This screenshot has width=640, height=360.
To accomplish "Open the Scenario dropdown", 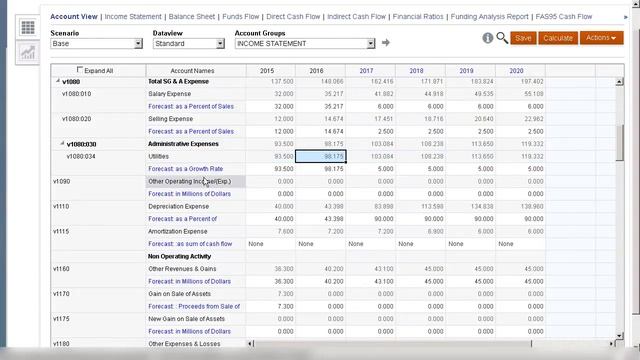I will coord(96,44).
